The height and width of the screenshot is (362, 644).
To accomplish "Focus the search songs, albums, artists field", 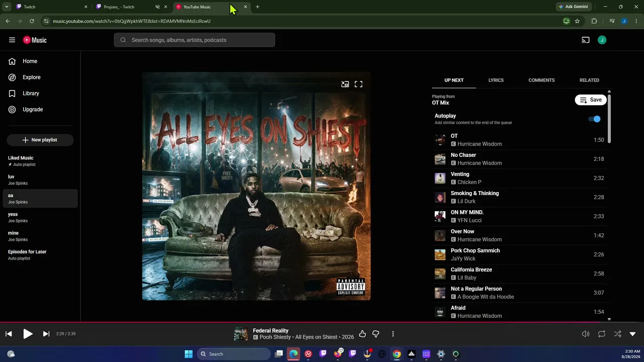I will (x=194, y=40).
